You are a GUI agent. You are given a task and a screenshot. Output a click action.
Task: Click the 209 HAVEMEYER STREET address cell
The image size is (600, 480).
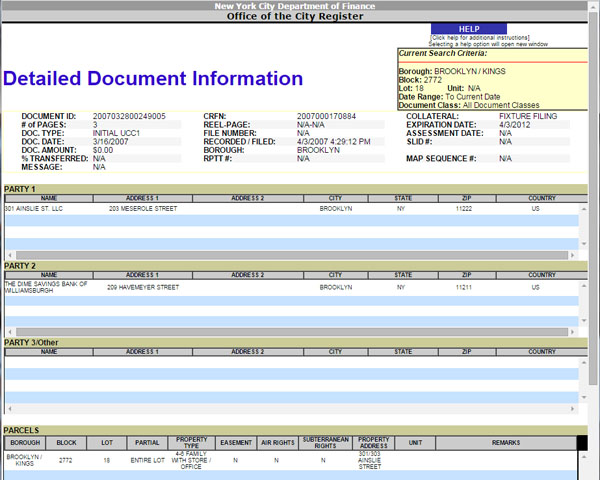(143, 287)
